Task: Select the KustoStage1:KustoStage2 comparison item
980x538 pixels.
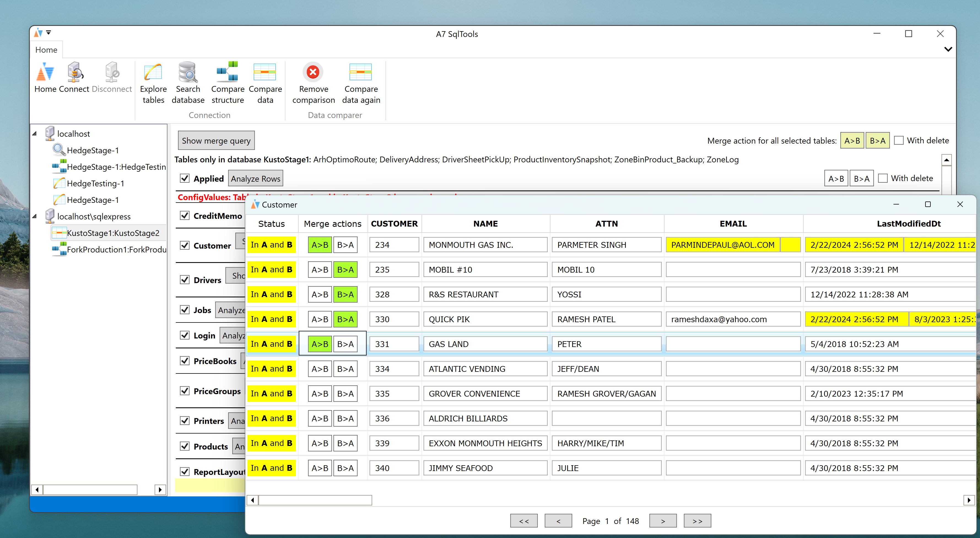Action: [113, 233]
